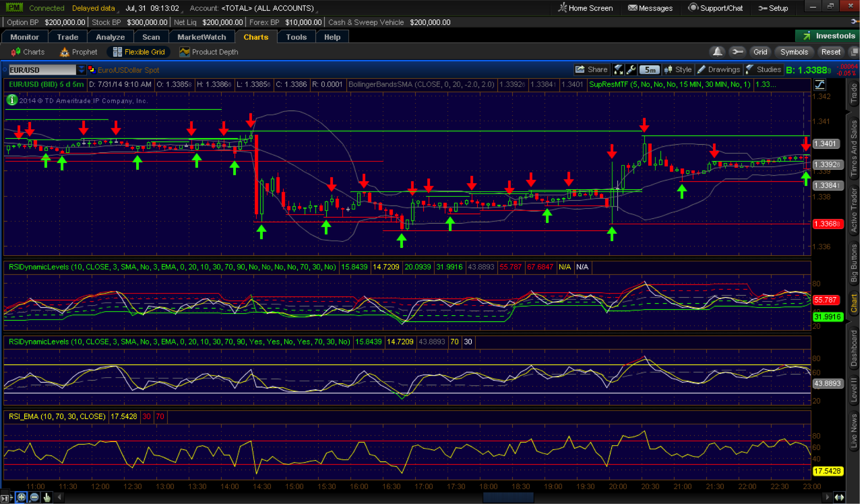Image resolution: width=860 pixels, height=504 pixels.
Task: Expand the Trade side gadget
Action: pyautogui.click(x=854, y=93)
